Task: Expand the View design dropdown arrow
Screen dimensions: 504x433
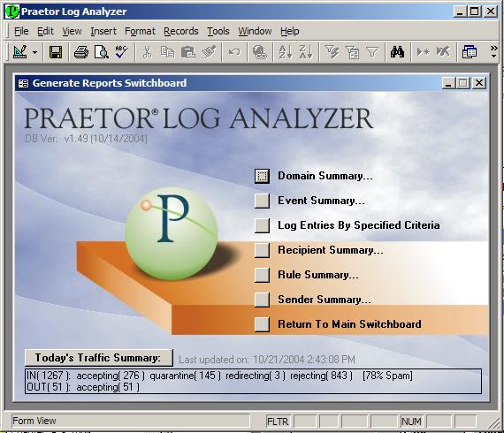Action: pyautogui.click(x=34, y=52)
